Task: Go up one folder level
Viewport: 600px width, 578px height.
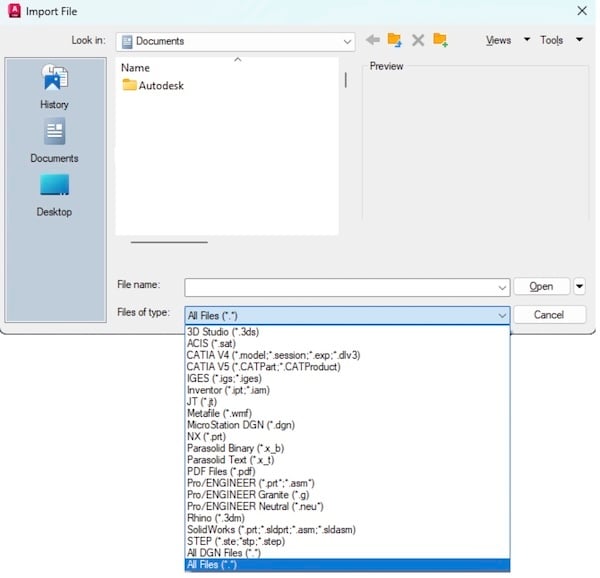Action: pos(394,40)
